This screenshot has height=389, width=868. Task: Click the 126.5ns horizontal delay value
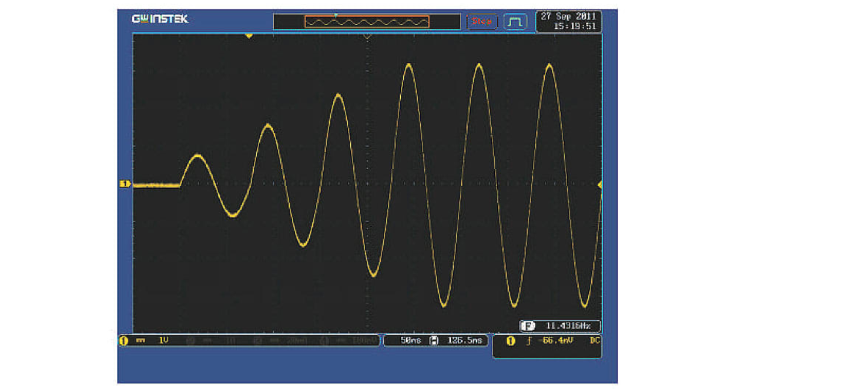tap(465, 340)
